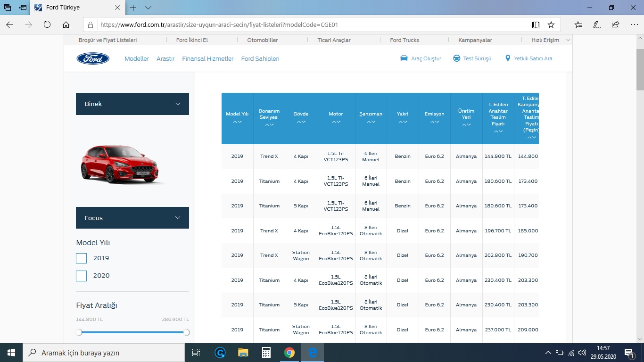Click the set tabs aside icon
The height and width of the screenshot is (362, 644).
tap(23, 8)
